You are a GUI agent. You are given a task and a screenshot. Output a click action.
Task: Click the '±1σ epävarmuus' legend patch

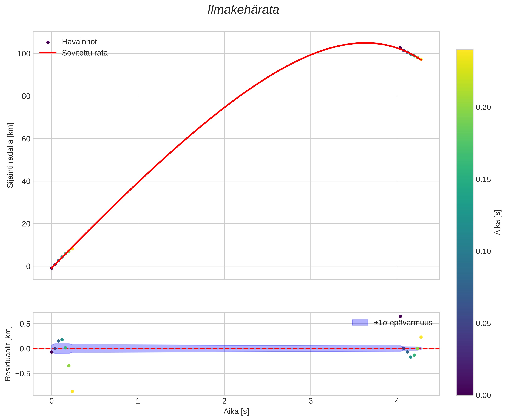click(x=360, y=322)
